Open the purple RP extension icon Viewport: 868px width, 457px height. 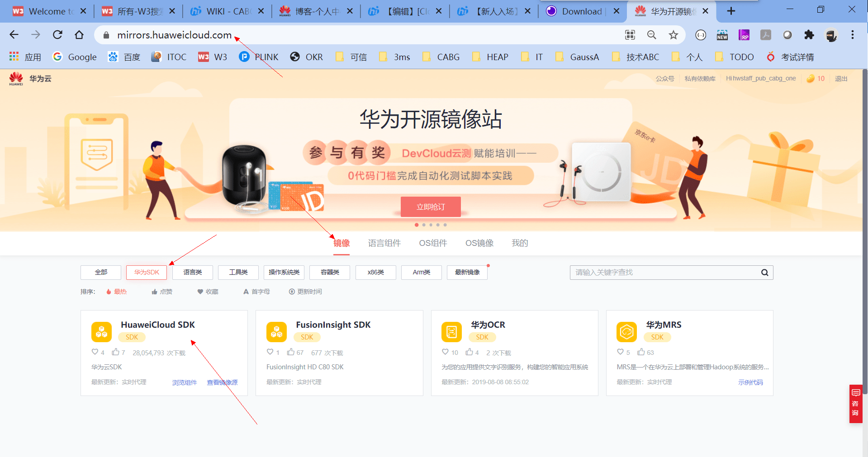[744, 35]
